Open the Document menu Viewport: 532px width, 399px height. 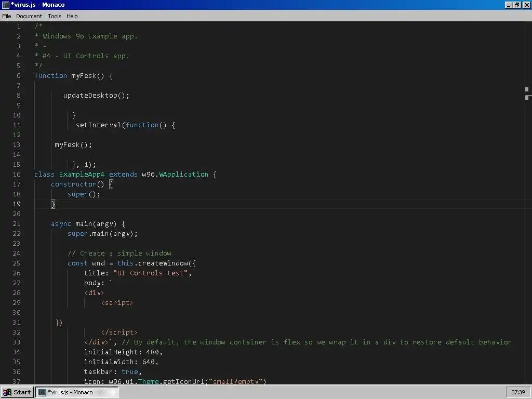pyautogui.click(x=29, y=16)
